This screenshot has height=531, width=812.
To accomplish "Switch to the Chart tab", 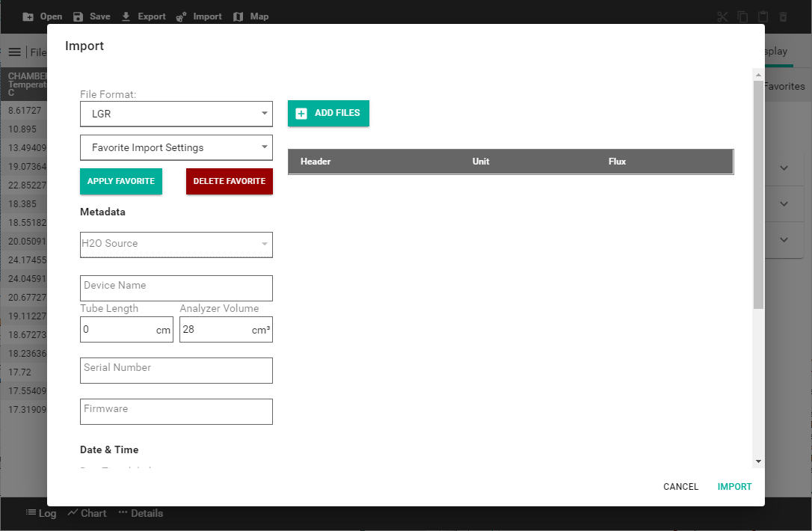I will [x=87, y=513].
